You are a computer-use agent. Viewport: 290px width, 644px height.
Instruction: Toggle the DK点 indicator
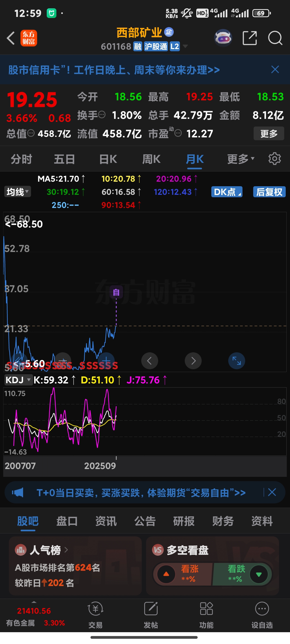pyautogui.click(x=227, y=192)
